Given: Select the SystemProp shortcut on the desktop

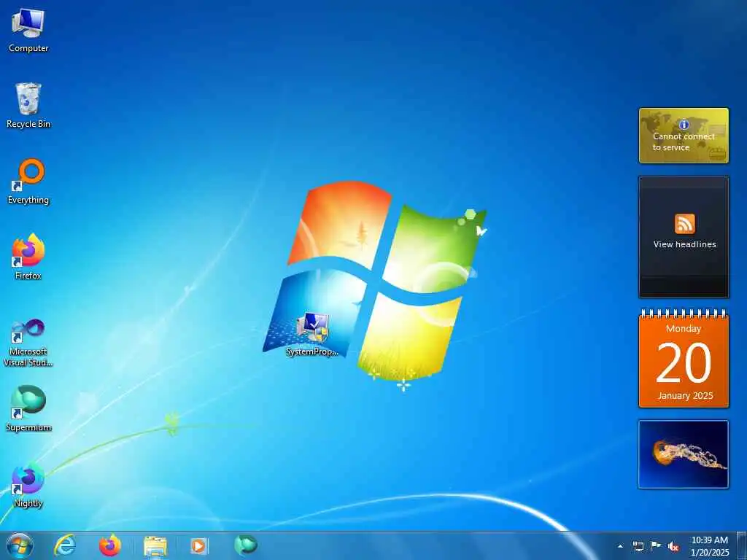Looking at the screenshot, I should click(x=312, y=334).
